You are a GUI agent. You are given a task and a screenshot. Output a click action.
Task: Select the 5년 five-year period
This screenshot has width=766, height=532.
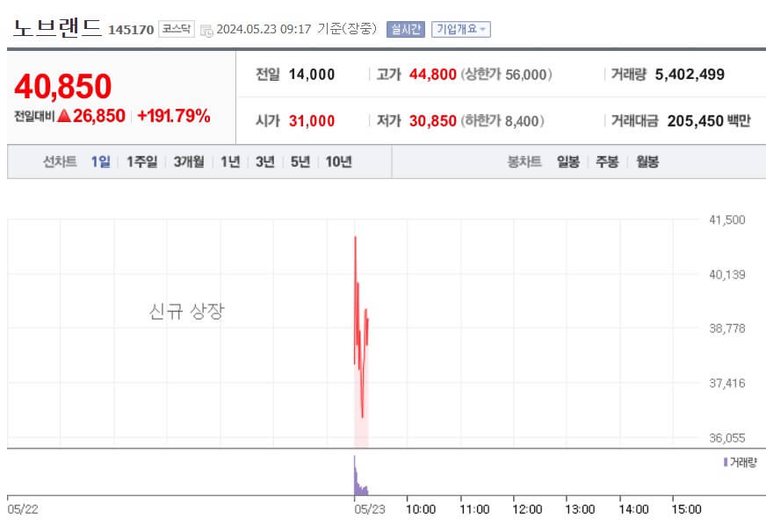pos(299,162)
